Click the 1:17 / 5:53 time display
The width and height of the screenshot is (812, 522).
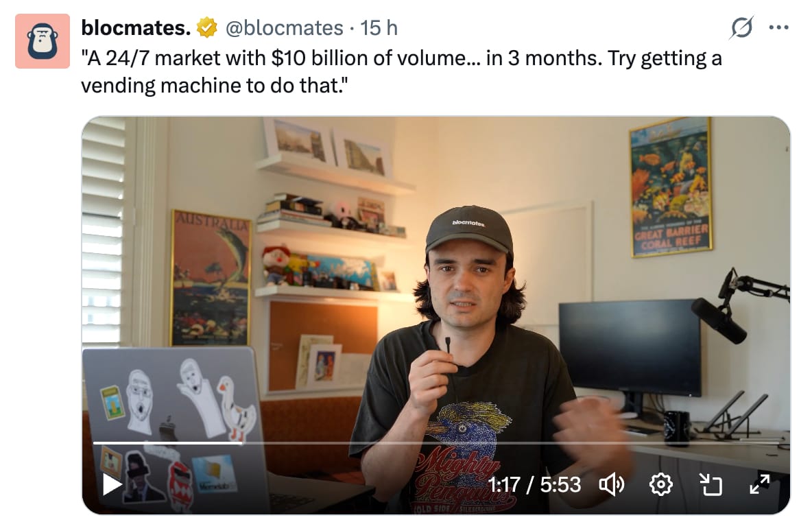click(534, 485)
